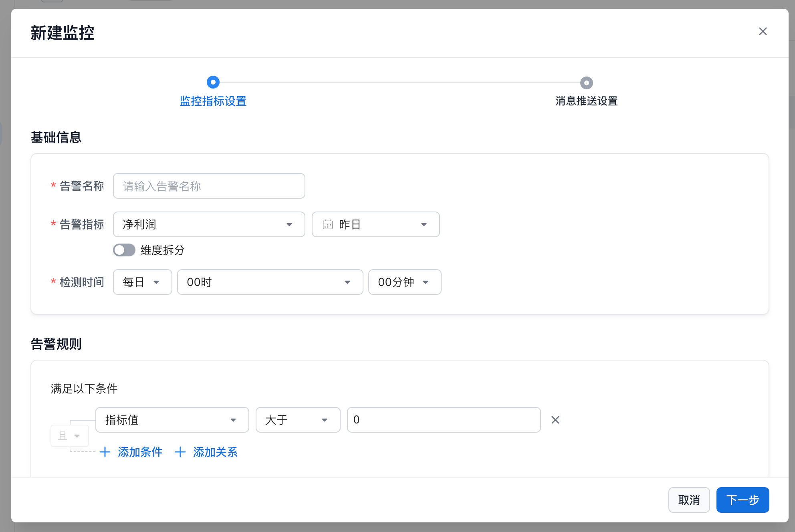Open the 大于 operator dropdown
This screenshot has height=532, width=795.
[x=298, y=420]
